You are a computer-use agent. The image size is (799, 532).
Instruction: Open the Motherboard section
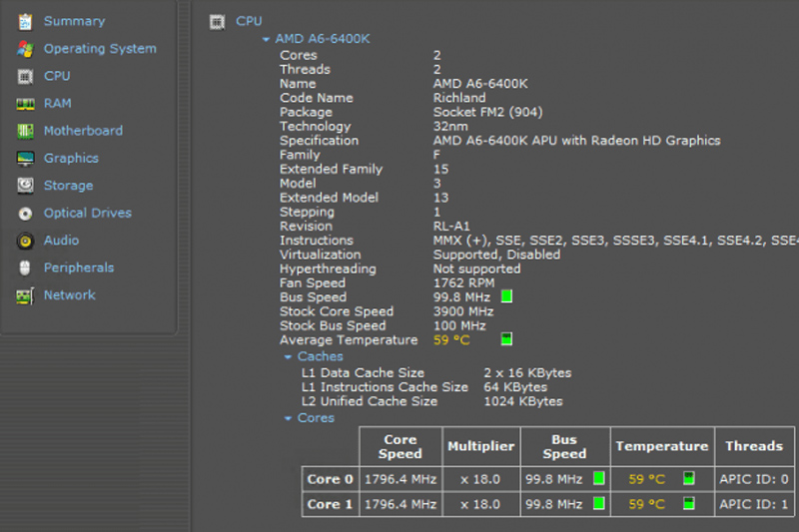(x=83, y=131)
